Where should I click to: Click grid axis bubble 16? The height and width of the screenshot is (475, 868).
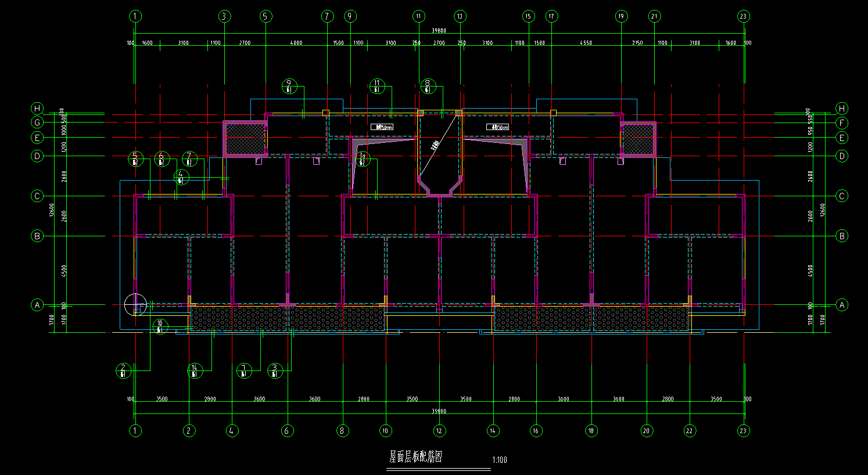tap(536, 431)
